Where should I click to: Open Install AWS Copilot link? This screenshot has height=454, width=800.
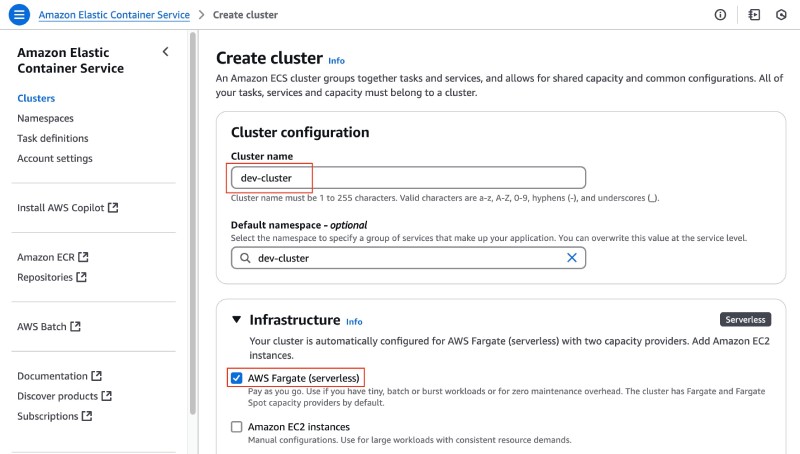pyautogui.click(x=67, y=208)
